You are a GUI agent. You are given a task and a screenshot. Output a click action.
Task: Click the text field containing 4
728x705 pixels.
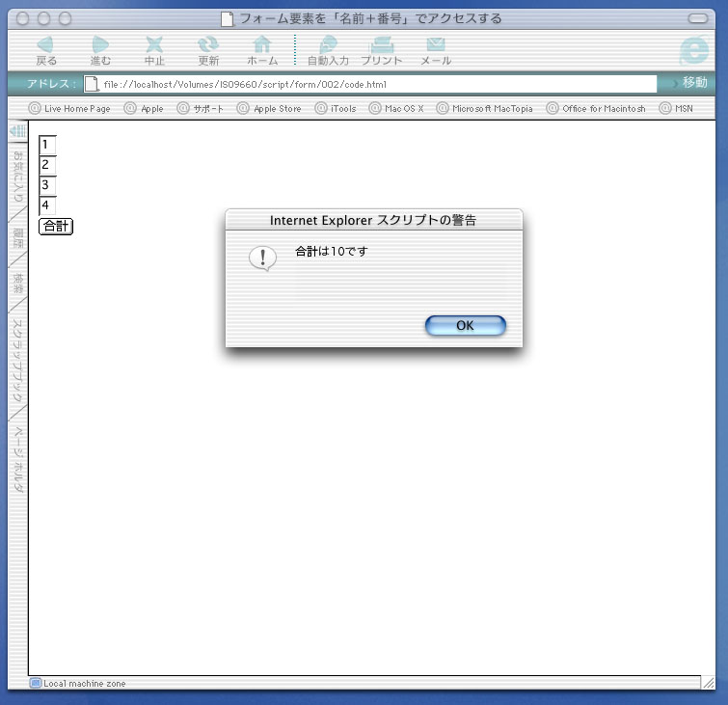tap(47, 205)
